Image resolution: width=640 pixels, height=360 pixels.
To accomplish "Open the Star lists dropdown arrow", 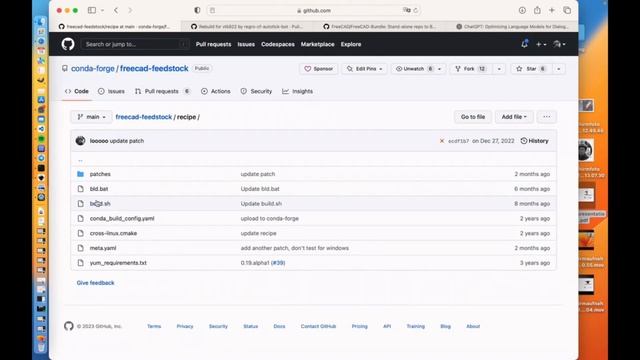I will pos(558,69).
